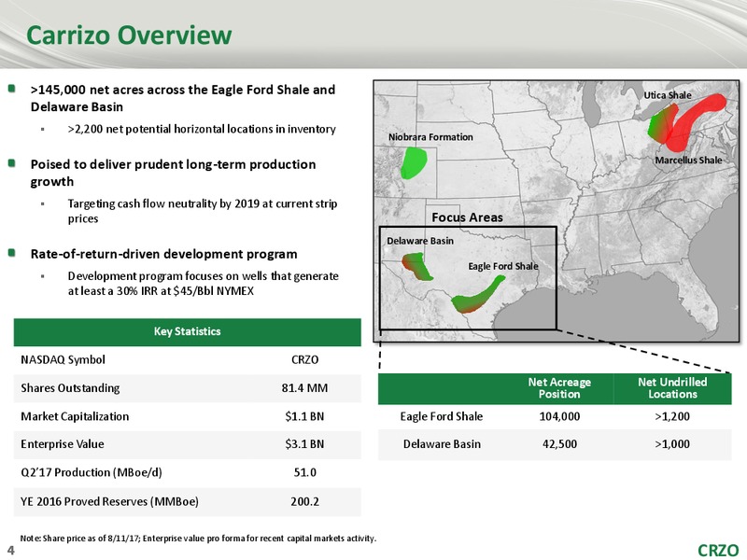
Task: Click the 'Key Statistics' table header
Action: click(x=188, y=332)
